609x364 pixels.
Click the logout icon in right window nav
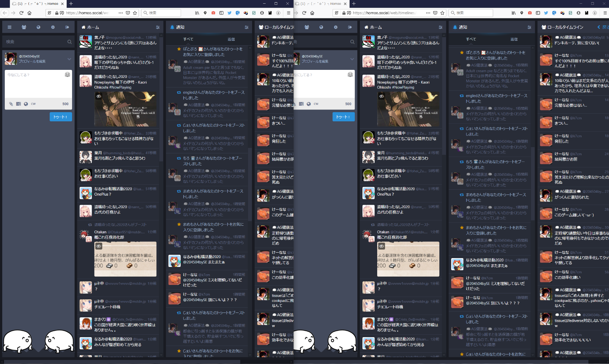tap(350, 27)
